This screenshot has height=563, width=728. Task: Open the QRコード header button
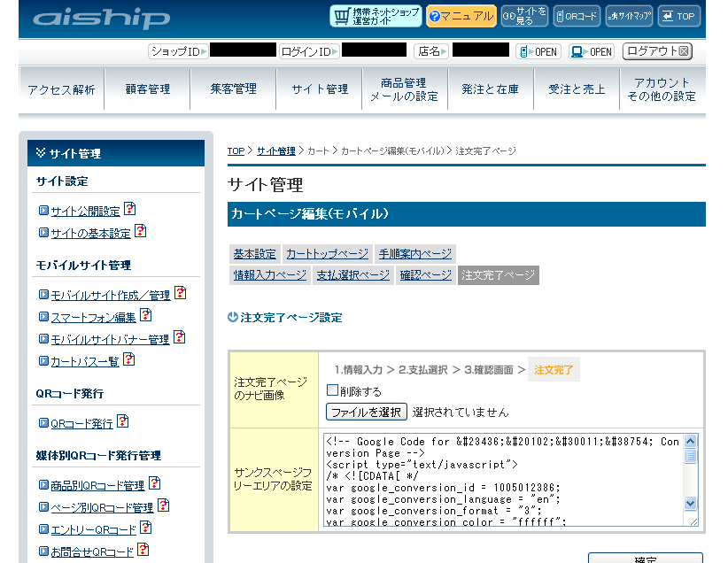(577, 16)
